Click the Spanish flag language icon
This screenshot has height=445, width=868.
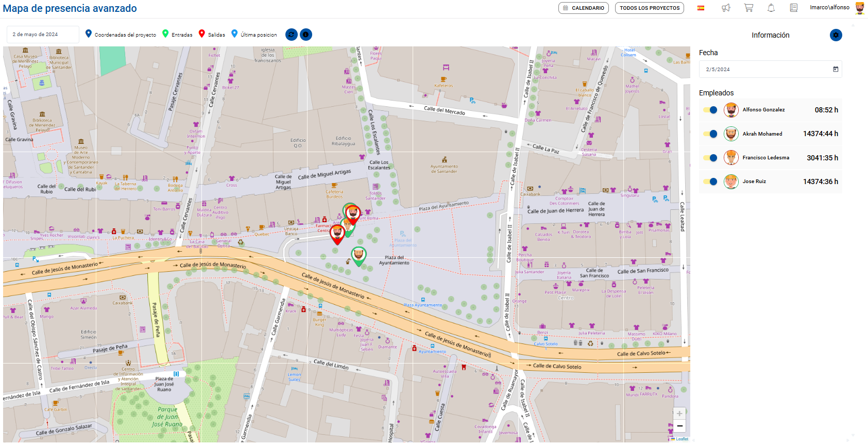[701, 8]
